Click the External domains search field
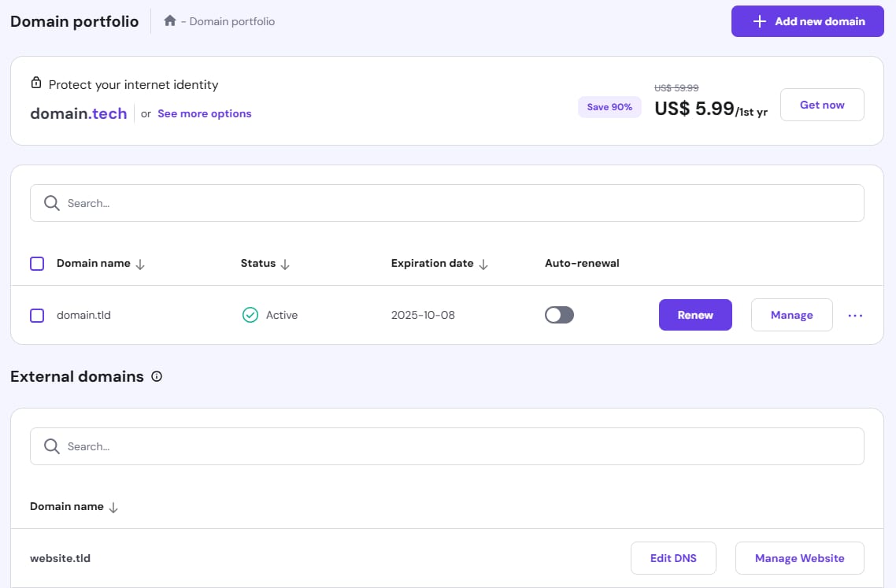Viewport: 896px width, 588px height. click(x=457, y=446)
